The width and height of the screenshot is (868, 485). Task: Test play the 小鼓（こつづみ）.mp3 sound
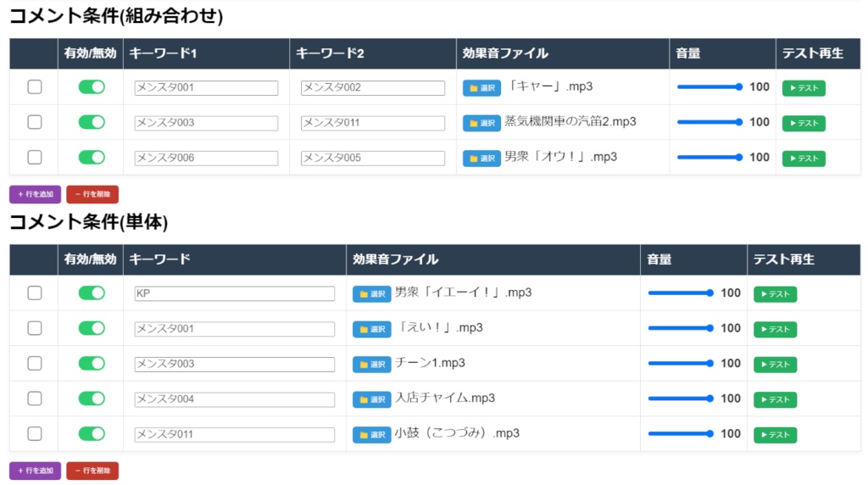[775, 435]
